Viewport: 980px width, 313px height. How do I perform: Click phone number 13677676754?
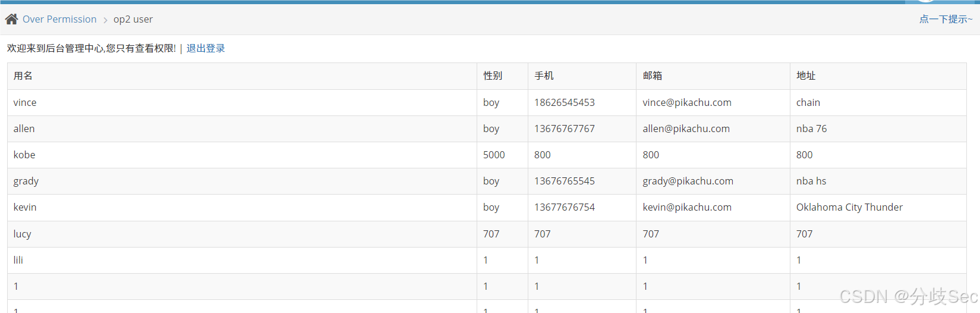tap(565, 207)
